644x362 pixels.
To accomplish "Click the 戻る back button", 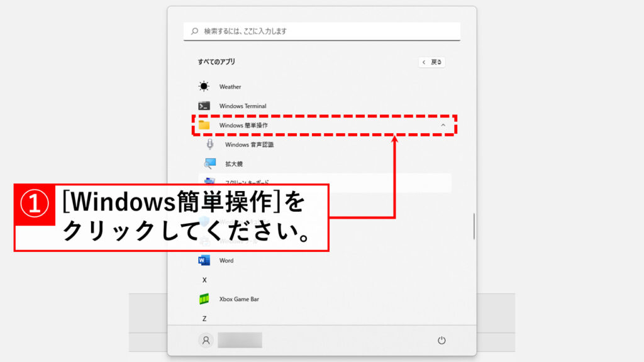I will (x=431, y=62).
